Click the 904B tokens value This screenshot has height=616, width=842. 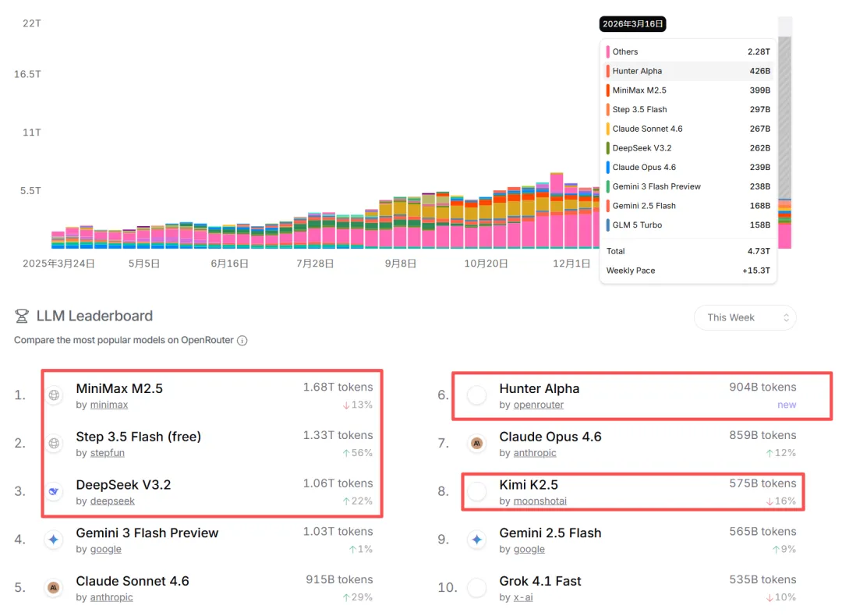762,388
